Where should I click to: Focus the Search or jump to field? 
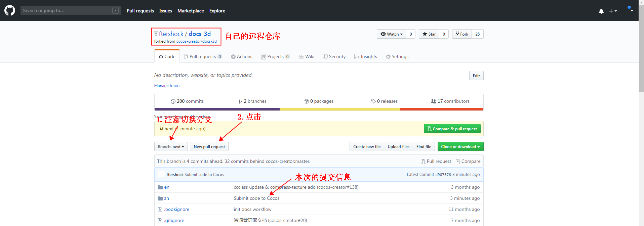(x=71, y=10)
